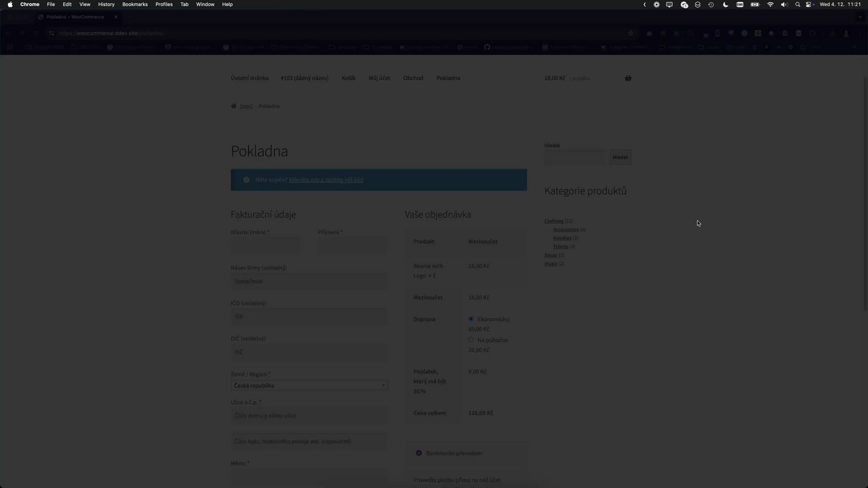Select Ekonomicky shipping option
This screenshot has height=488, width=868.
[x=471, y=319]
